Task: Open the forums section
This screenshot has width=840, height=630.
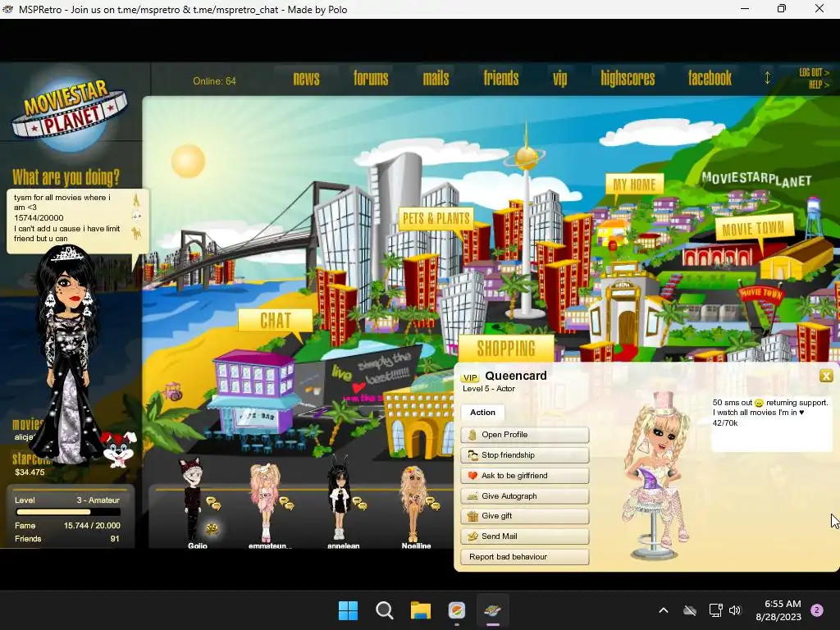Action: [x=371, y=79]
